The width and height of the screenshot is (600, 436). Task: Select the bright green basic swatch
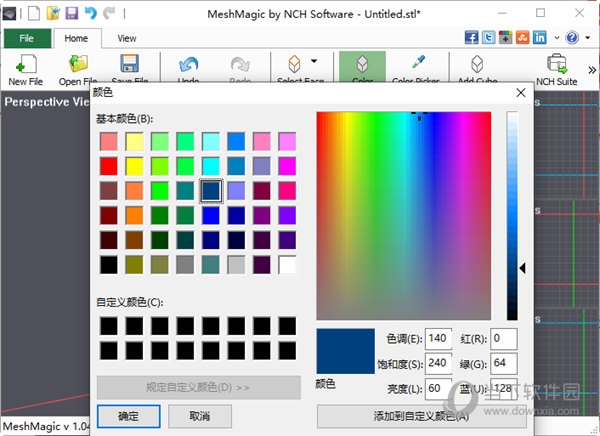[x=160, y=191]
